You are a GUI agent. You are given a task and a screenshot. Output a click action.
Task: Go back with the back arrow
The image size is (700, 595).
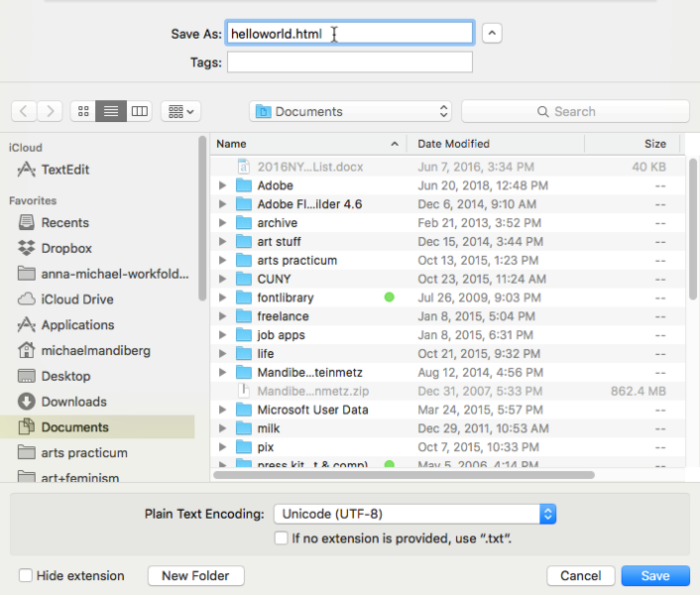click(x=24, y=111)
